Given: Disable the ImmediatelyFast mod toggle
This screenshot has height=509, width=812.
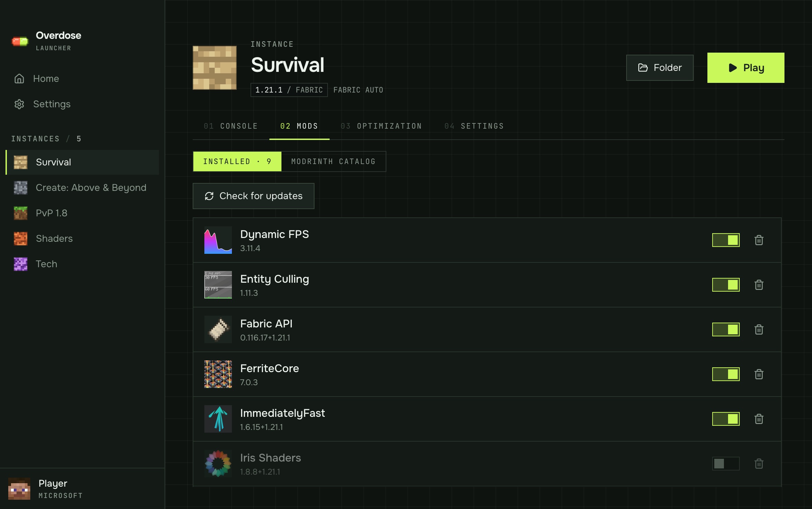Looking at the screenshot, I should (x=726, y=419).
